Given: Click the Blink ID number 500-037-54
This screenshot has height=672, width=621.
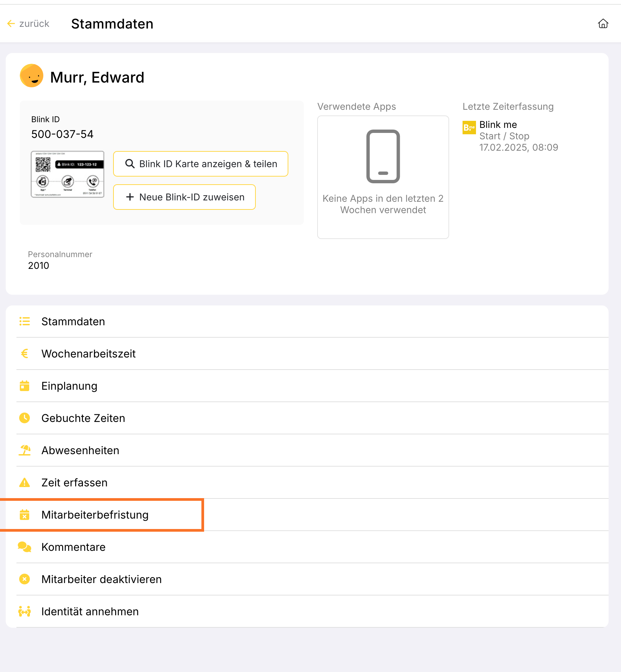Looking at the screenshot, I should 62,134.
